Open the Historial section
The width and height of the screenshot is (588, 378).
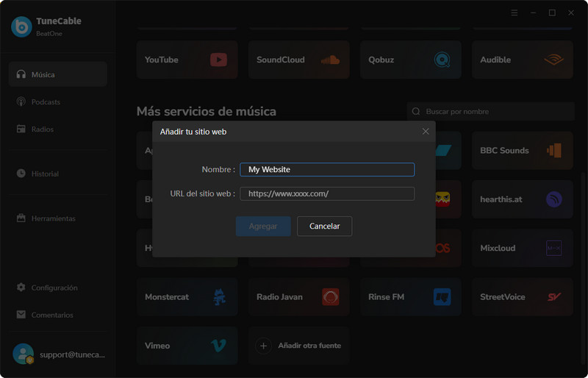point(58,174)
